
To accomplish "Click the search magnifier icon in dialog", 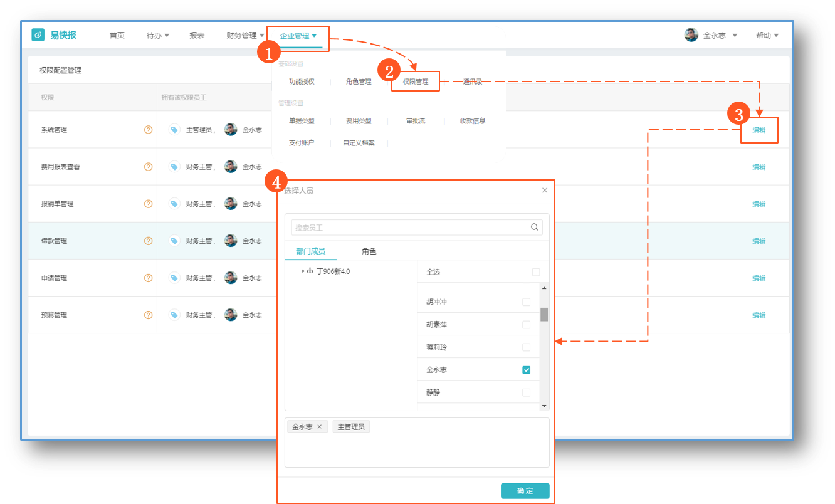I will click(535, 228).
